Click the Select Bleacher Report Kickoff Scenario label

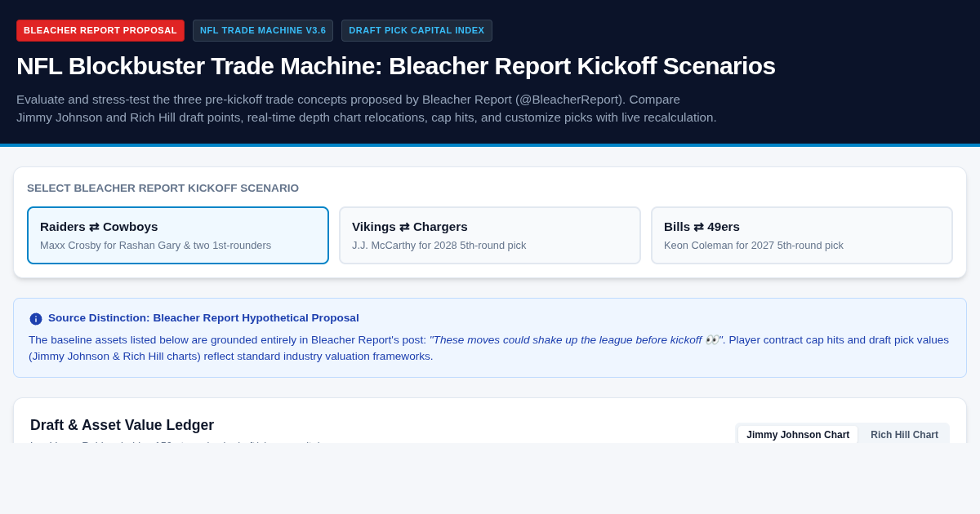[x=163, y=188]
